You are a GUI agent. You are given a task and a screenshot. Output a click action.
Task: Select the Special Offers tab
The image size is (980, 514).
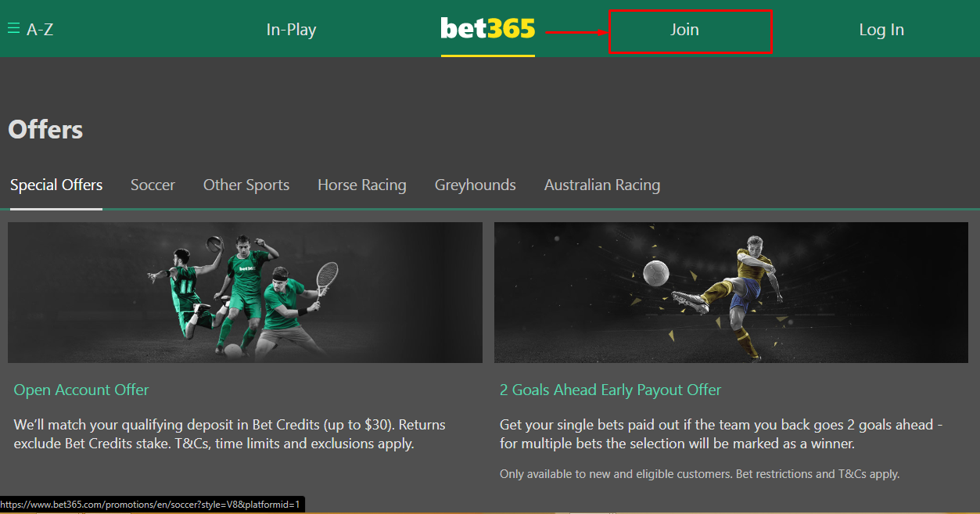tap(56, 185)
